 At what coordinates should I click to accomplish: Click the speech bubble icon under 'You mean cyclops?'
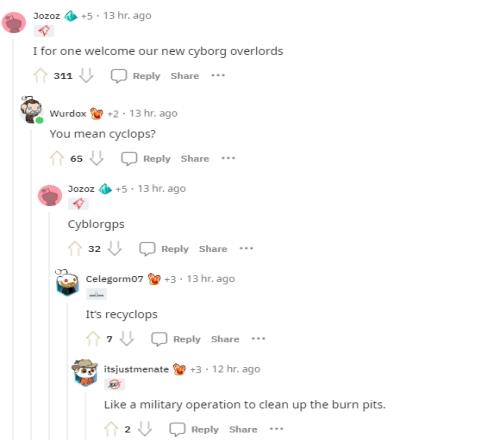(129, 159)
